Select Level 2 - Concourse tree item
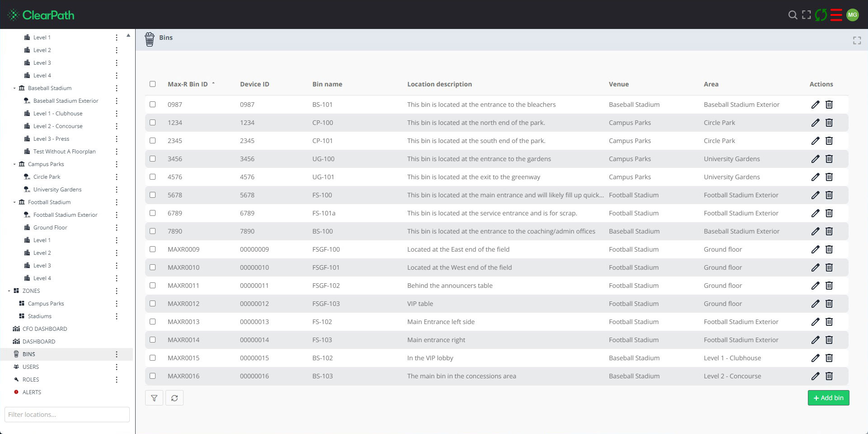Viewport: 868px width, 434px height. 58,126
